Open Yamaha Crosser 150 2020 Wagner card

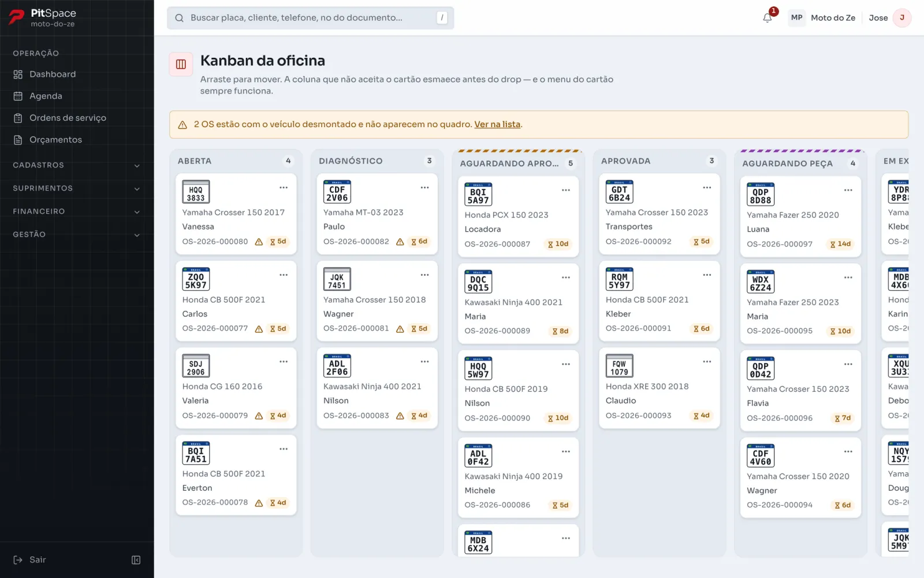[800, 477]
